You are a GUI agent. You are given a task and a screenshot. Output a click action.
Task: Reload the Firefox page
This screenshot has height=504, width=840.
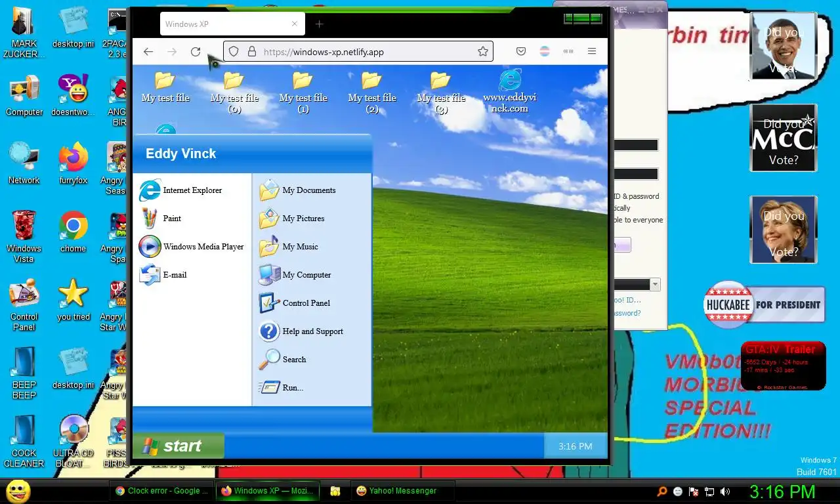point(196,52)
